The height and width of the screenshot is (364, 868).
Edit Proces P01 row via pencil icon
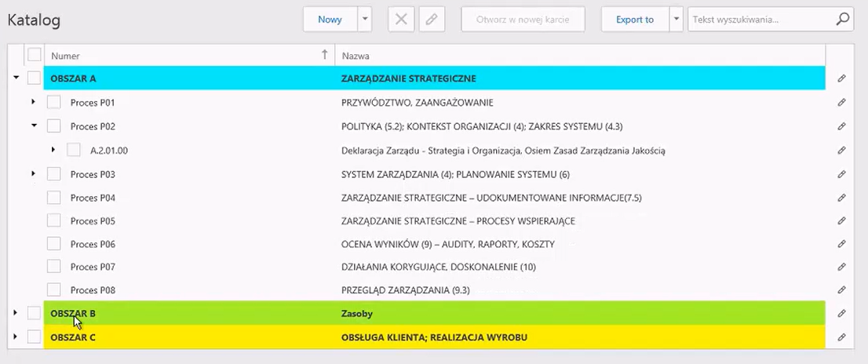pos(841,102)
